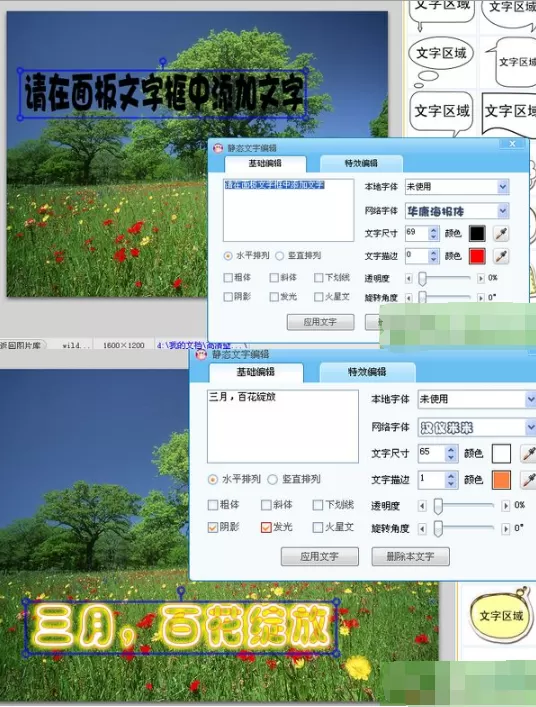Enable unchecked 粗体 in the size-69 dialog
Viewport: 536px width, 707px height.
pos(228,277)
